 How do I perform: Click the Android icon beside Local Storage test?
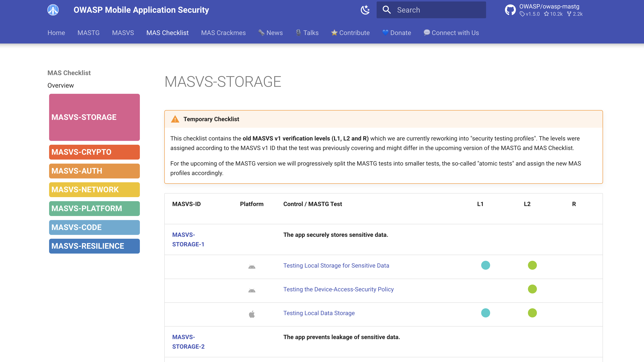(252, 267)
